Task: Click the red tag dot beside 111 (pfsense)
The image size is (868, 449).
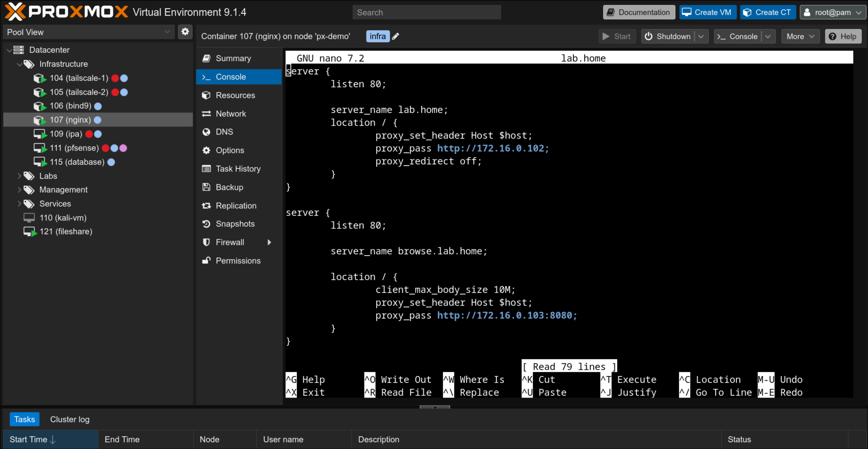Action: pyautogui.click(x=106, y=148)
